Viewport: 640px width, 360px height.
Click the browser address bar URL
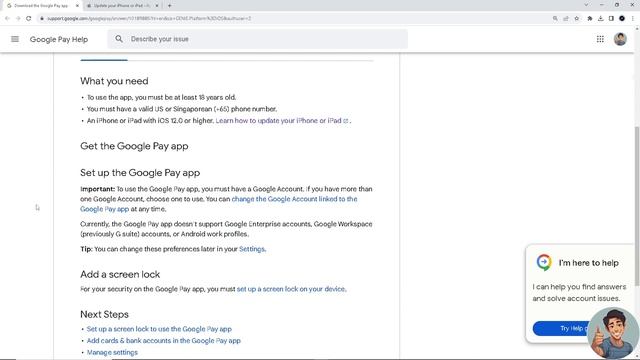[x=149, y=18]
